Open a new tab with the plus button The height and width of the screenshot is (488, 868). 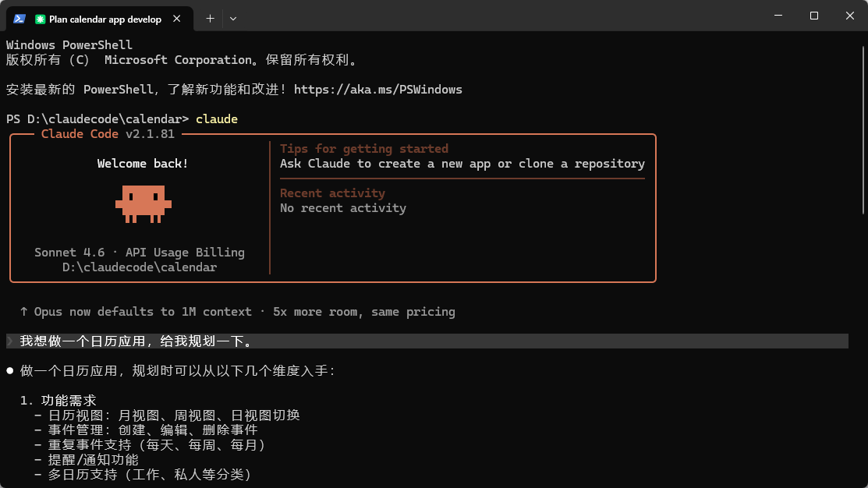(x=210, y=18)
